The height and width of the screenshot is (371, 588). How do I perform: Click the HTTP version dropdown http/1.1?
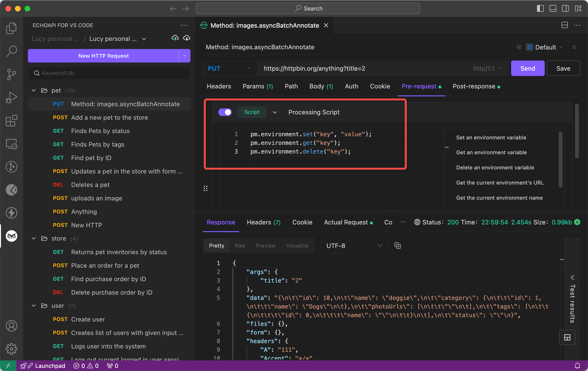point(488,68)
